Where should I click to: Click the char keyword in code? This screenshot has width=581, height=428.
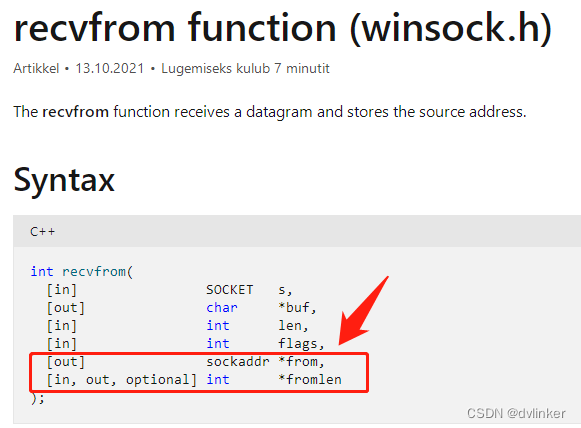click(222, 308)
